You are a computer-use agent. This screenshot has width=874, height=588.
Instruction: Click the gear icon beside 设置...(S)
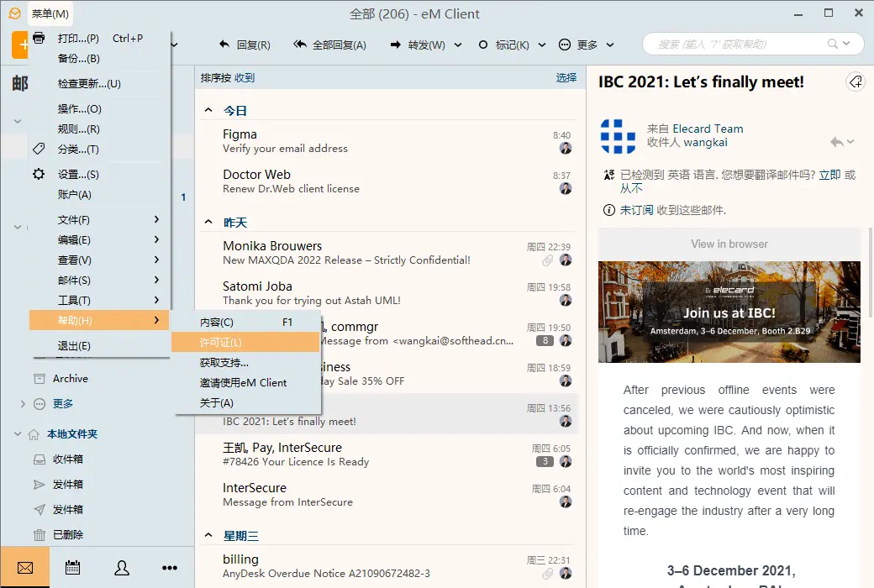(39, 174)
